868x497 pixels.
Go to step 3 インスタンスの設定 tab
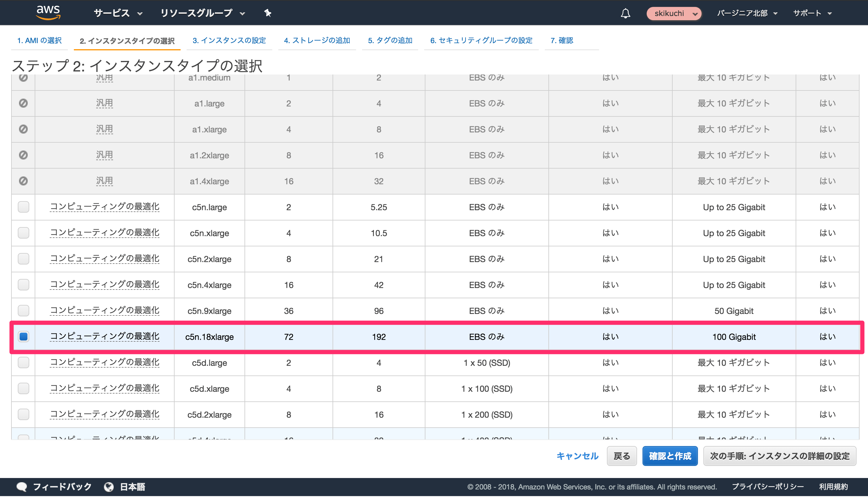pos(229,40)
